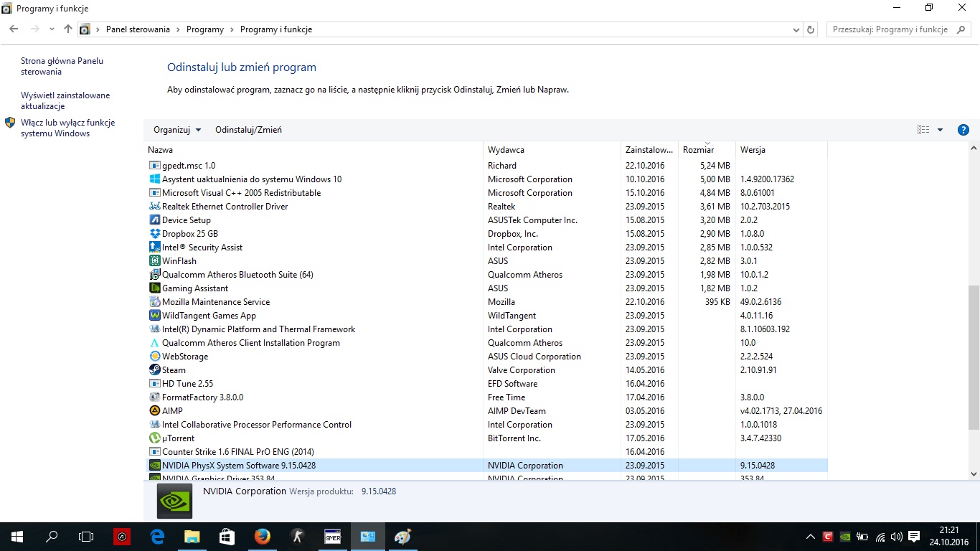Open Firefox from the taskbar
Screen dimensions: 980x551
pyautogui.click(x=262, y=537)
